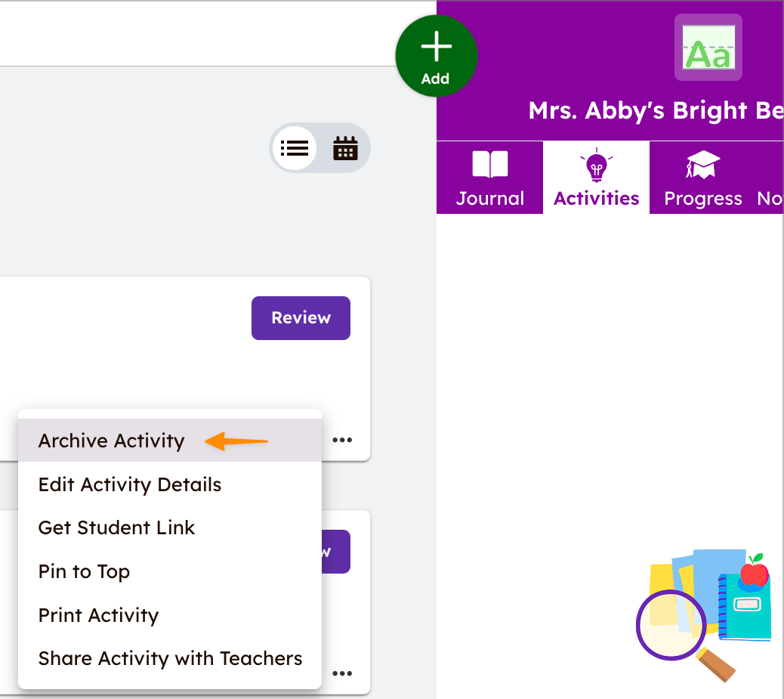Click the Aa class avatar thumbnail
The image size is (784, 699).
pyautogui.click(x=708, y=47)
